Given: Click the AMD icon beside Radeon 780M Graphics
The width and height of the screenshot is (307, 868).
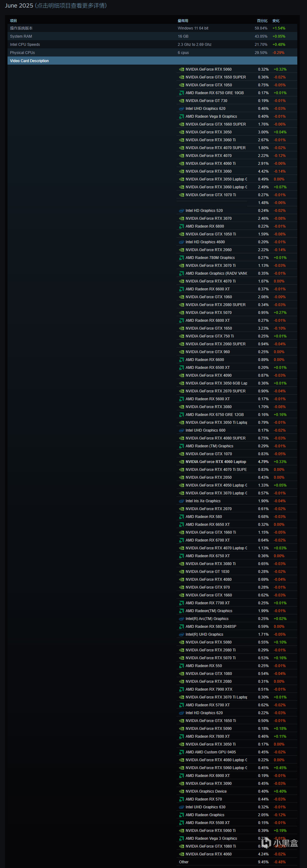Looking at the screenshot, I should click(x=182, y=258).
